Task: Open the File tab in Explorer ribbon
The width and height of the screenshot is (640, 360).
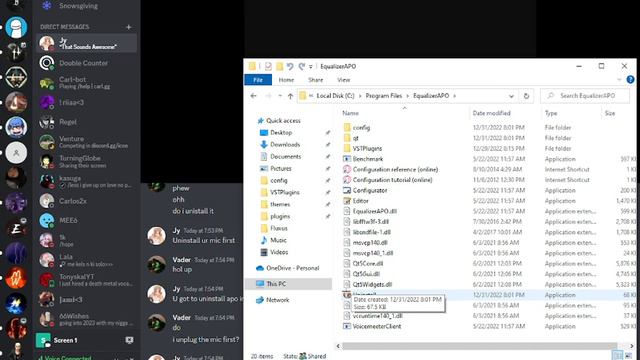Action: tap(258, 80)
